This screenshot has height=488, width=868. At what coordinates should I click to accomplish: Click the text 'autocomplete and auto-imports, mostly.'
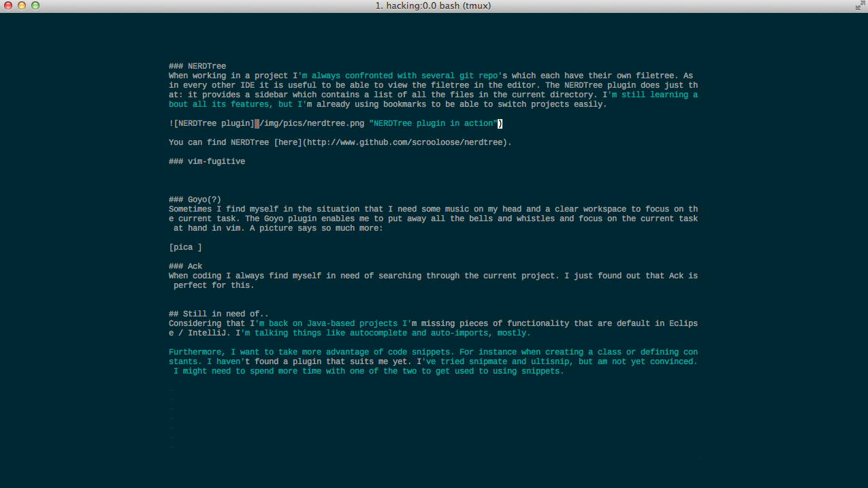[440, 333]
